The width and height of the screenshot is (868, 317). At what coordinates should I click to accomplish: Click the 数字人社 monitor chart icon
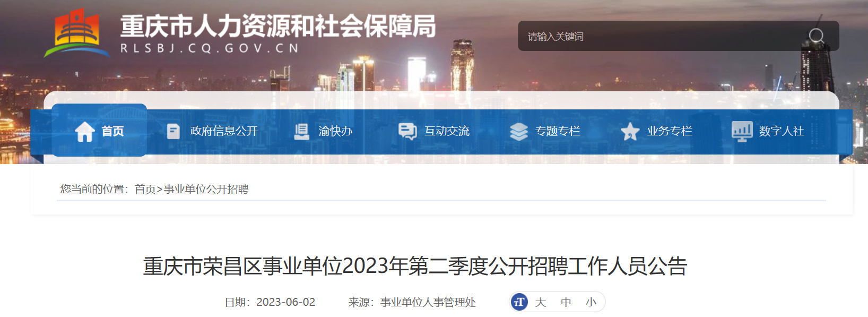point(742,131)
